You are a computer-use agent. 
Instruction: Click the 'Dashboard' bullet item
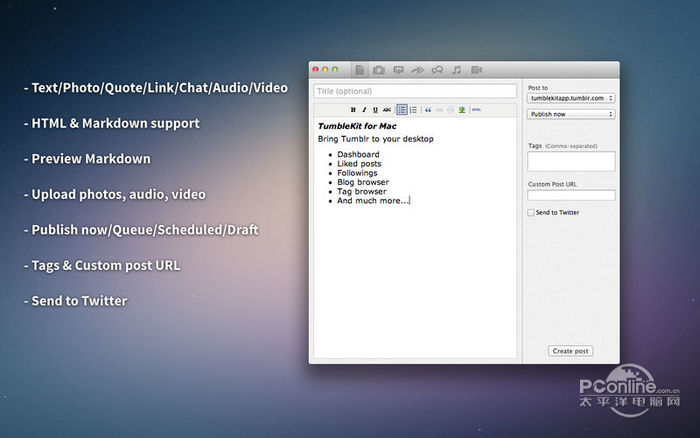coord(358,154)
